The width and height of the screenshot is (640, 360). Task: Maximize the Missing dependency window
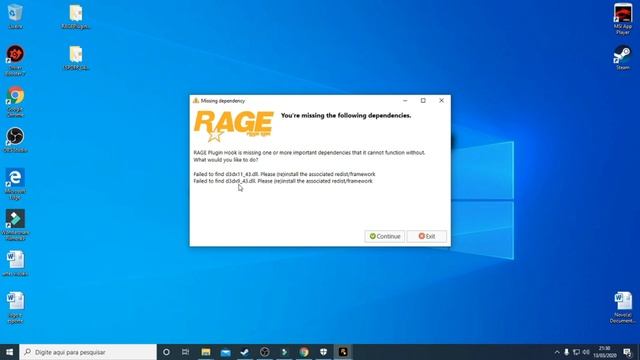coord(423,100)
